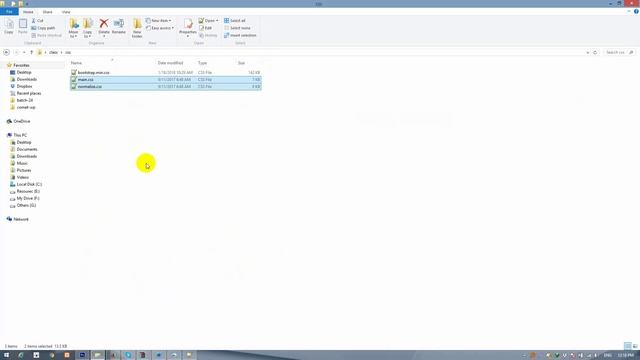This screenshot has height=360, width=640.
Task: Click Select none in the ribbon
Action: point(237,28)
